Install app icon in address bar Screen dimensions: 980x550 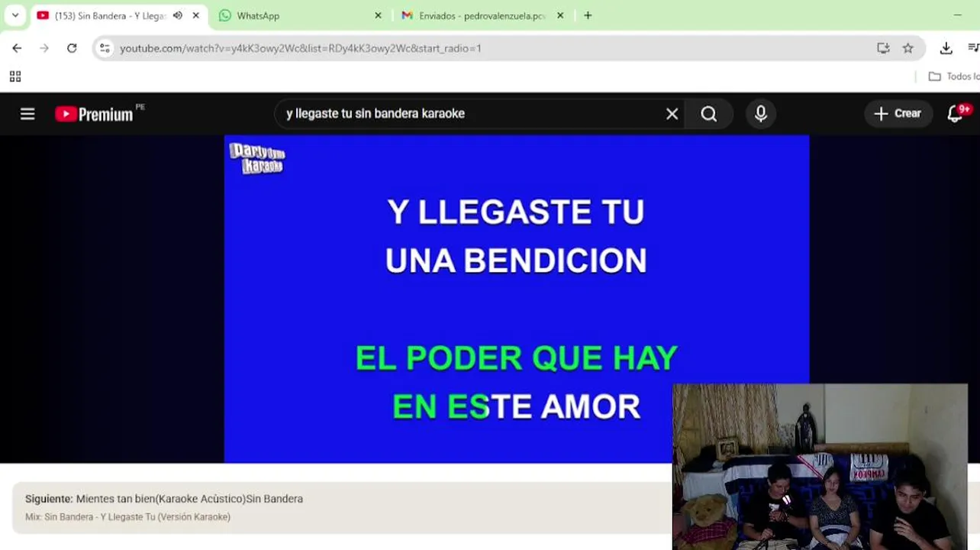pyautogui.click(x=883, y=48)
